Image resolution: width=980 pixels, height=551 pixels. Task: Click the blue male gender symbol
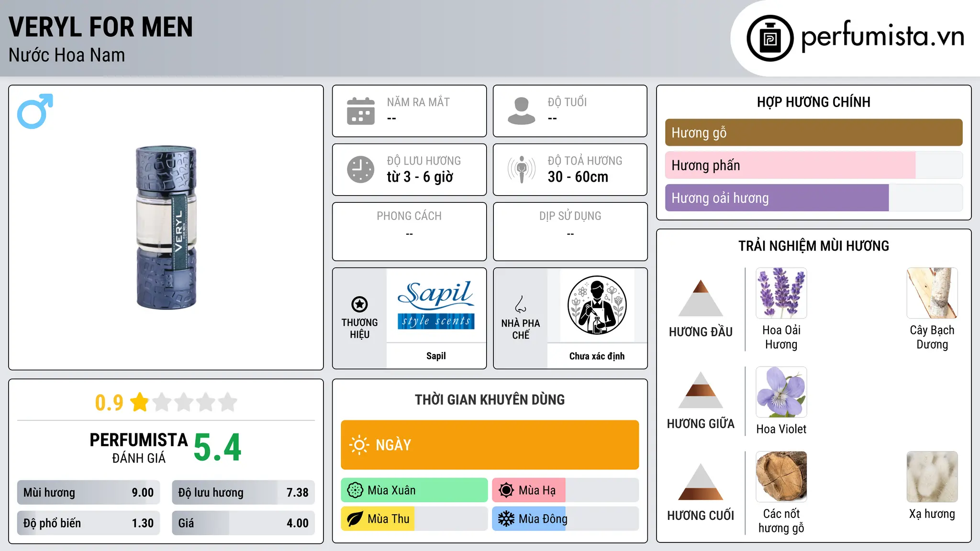click(x=35, y=111)
